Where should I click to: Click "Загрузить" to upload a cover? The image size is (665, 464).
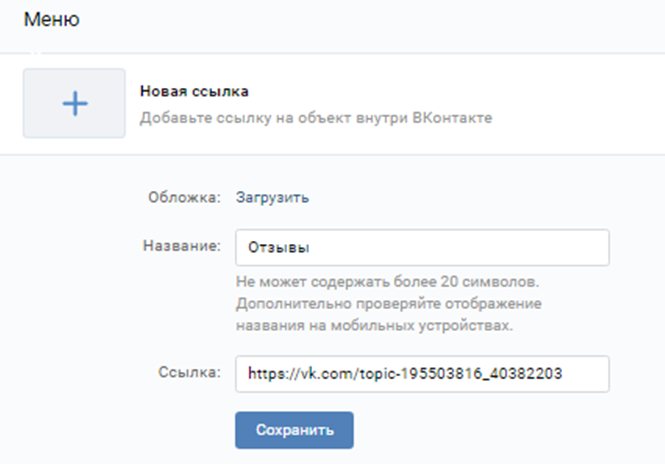click(272, 198)
